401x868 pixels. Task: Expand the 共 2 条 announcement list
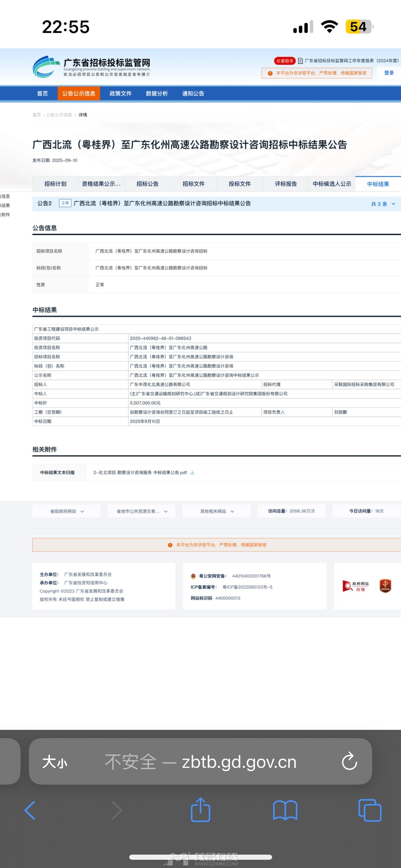coord(383,204)
